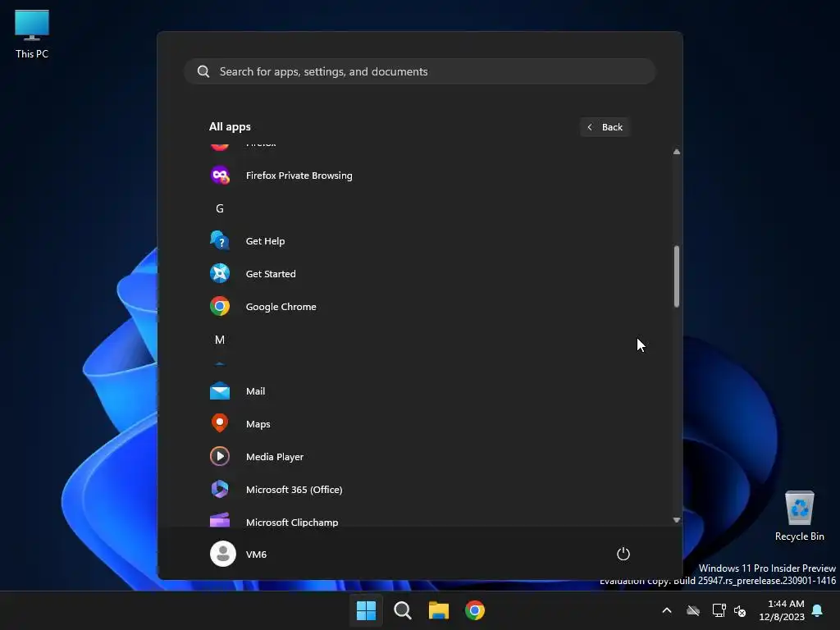Launch Get Help app icon
The height and width of the screenshot is (630, 840).
[x=220, y=240]
